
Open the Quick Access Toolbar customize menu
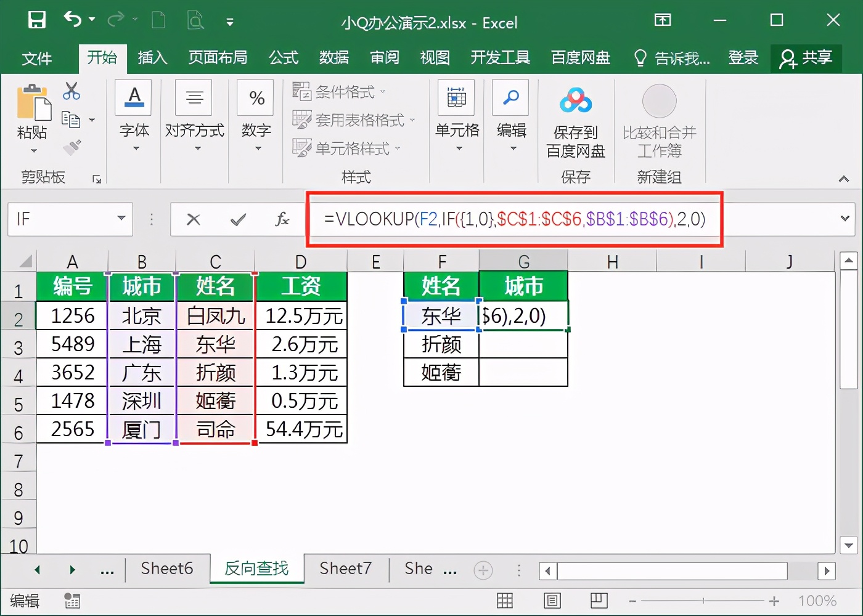point(230,22)
